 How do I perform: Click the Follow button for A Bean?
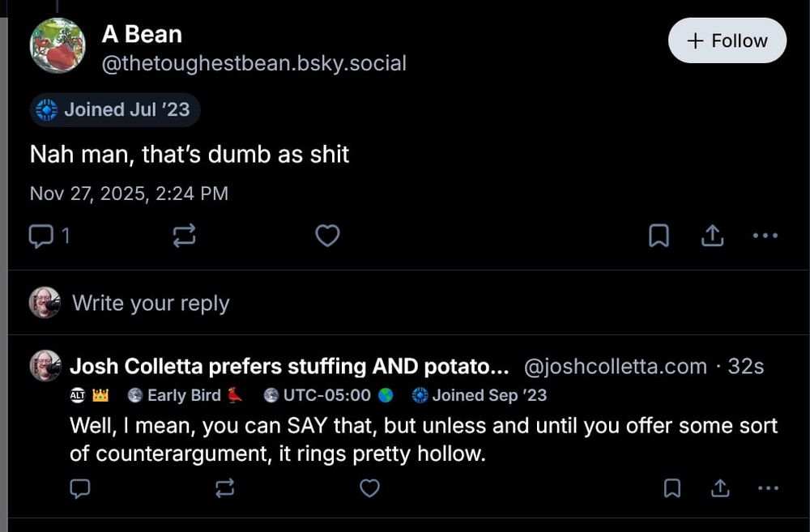[727, 40]
